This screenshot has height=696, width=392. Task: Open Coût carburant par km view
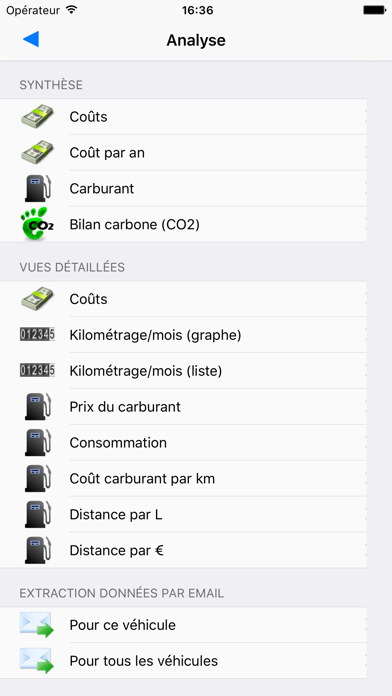[x=183, y=478]
